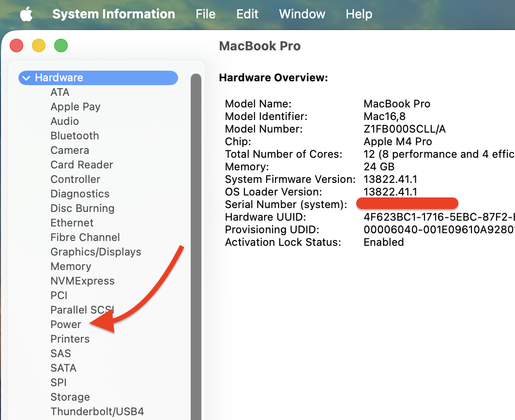The height and width of the screenshot is (420, 515).
Task: Select Bluetooth in the sidebar
Action: pos(75,136)
